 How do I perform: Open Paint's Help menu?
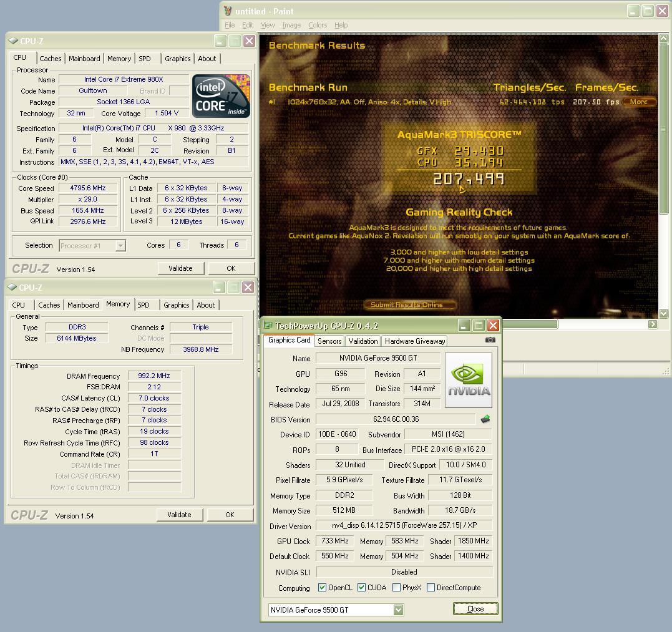pyautogui.click(x=341, y=26)
